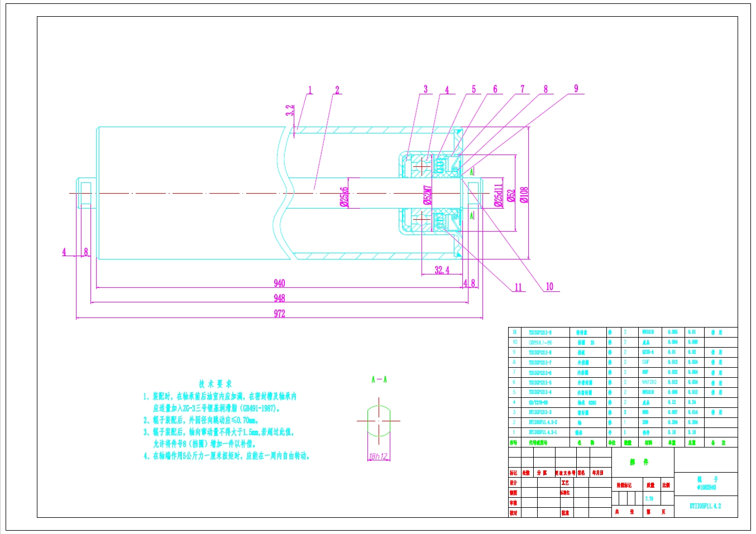Click the Ø52M7 bore dimension
Viewport: 756px width, 534px height.
pos(428,195)
